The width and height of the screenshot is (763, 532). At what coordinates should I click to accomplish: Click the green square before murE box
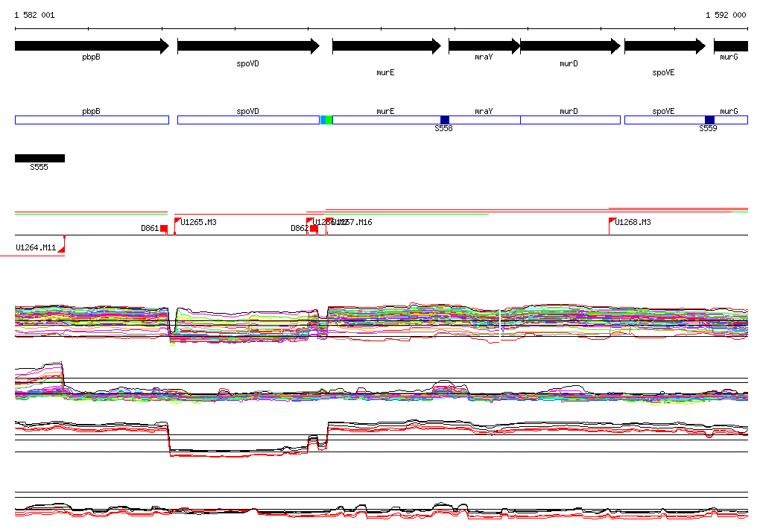329,120
